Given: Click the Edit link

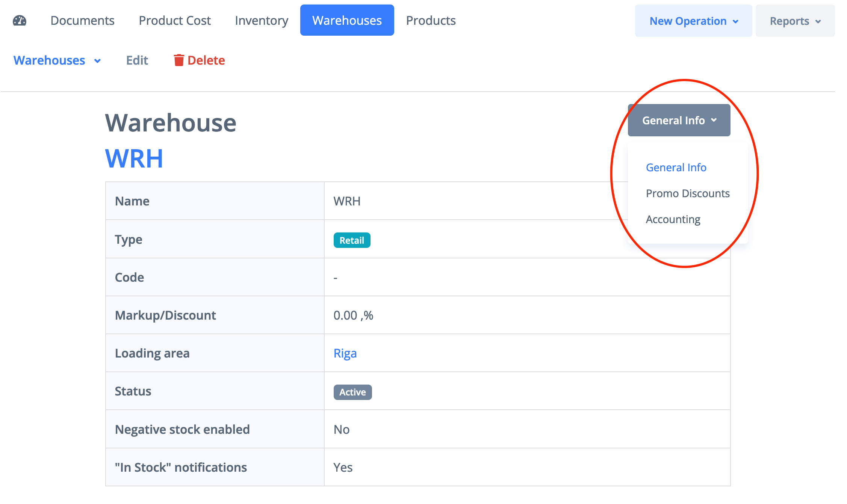Looking at the screenshot, I should 137,60.
